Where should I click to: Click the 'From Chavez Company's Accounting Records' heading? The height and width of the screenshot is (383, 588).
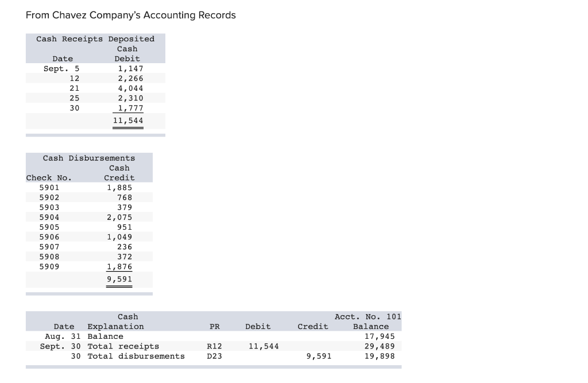click(130, 16)
